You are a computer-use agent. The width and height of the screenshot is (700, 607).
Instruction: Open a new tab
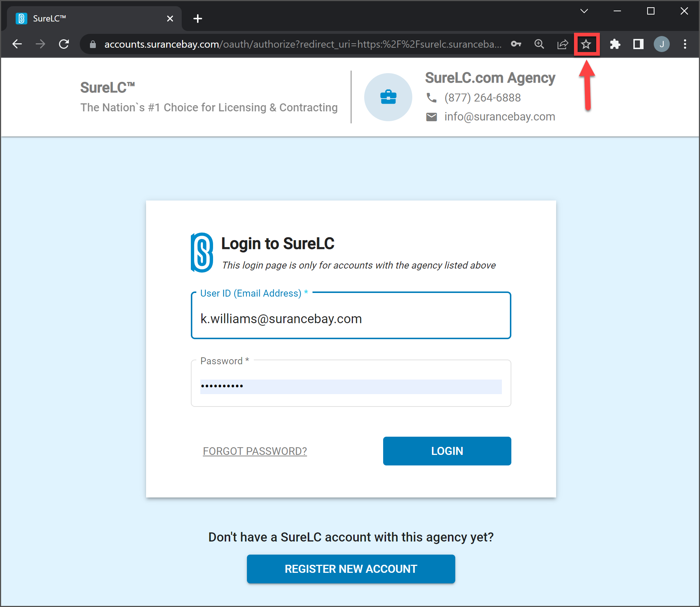(198, 19)
